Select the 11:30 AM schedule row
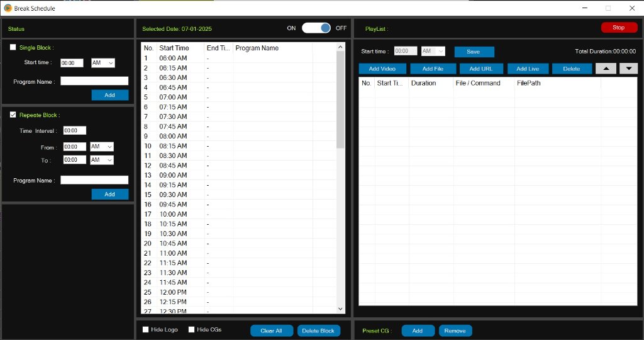Viewport: 644px width, 340px height. pyautogui.click(x=238, y=273)
